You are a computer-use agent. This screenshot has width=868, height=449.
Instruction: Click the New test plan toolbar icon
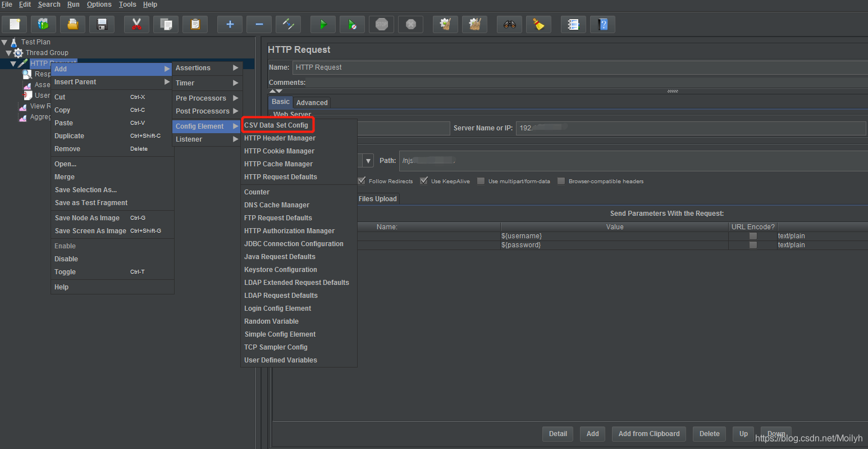tap(15, 24)
